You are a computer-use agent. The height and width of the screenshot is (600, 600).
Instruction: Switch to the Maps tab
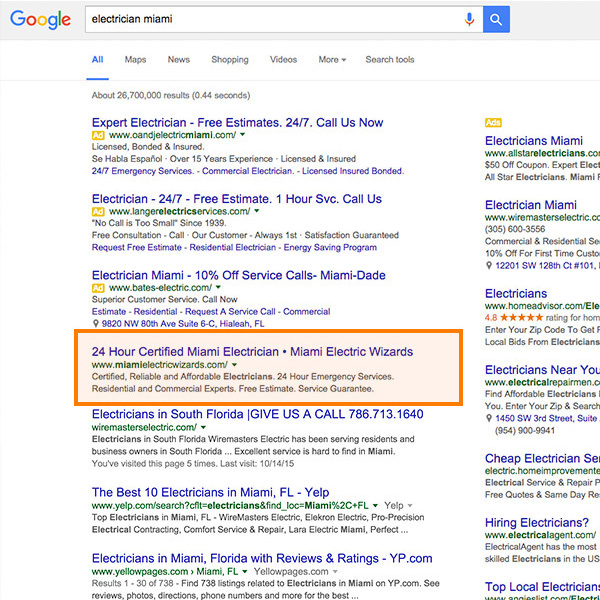(135, 60)
